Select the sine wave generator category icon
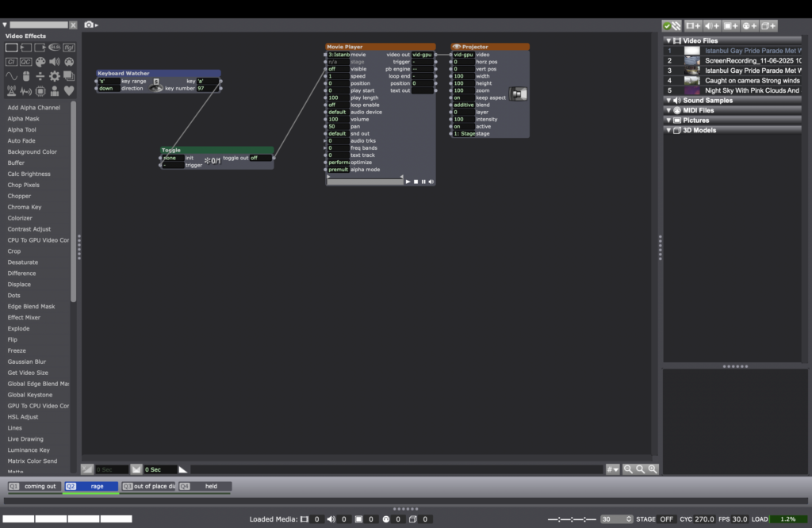The height and width of the screenshot is (528, 812). coord(11,76)
